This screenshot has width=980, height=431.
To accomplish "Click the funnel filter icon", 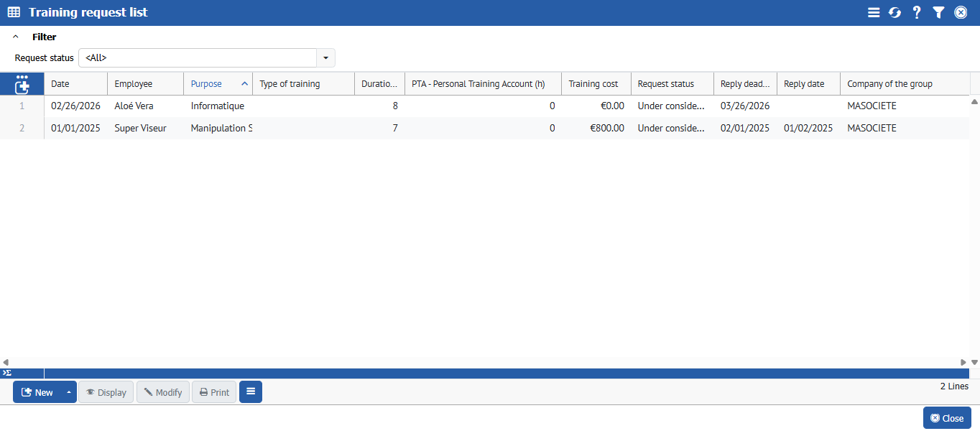I will point(938,13).
